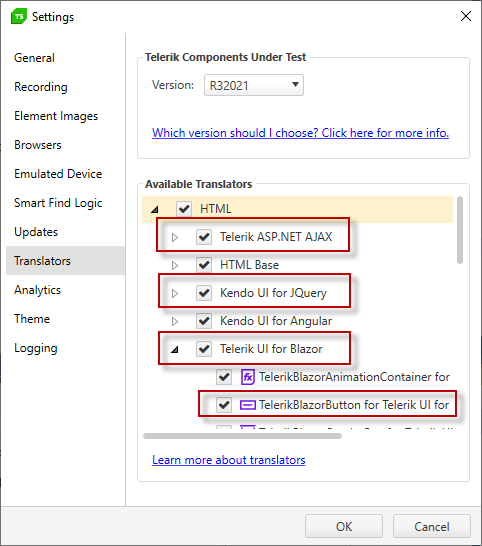This screenshot has height=546, width=482.
Task: Click the vertical scrollbar in Available Translators
Action: point(460,230)
